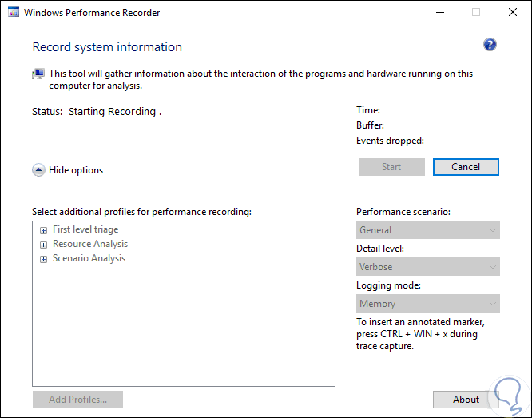Open the Logging mode dropdown
The image size is (532, 418).
coord(428,304)
